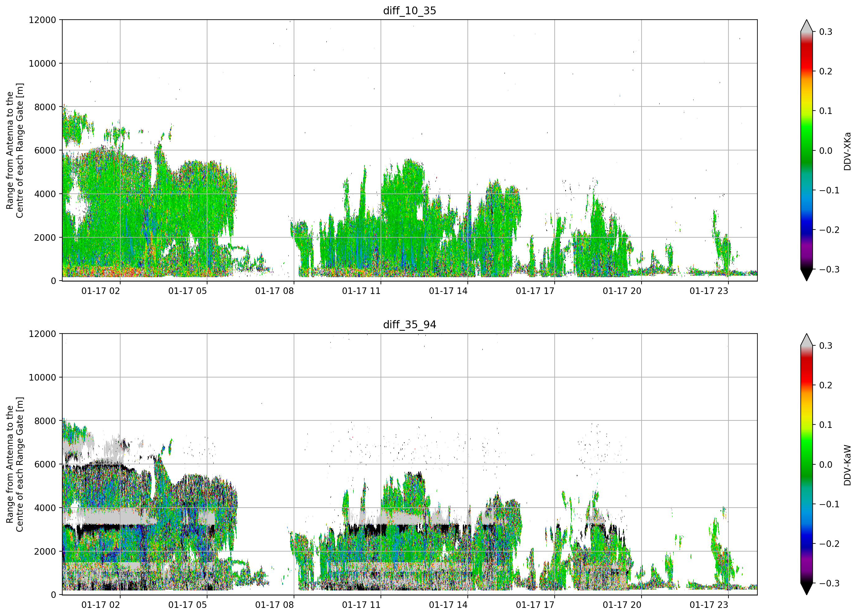The image size is (858, 616).
Task: Click the 2000 y-tick on diff_35_94 plot
Action: (45, 552)
